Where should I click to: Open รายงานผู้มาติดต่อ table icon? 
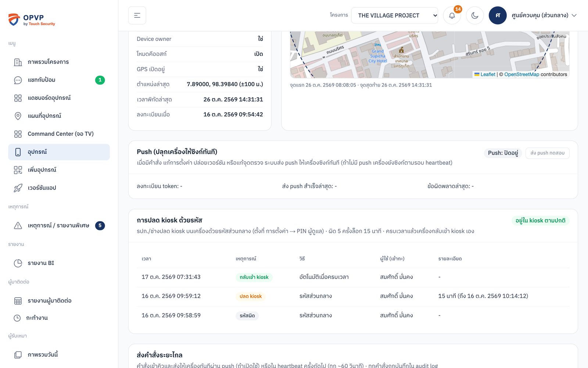pos(18,301)
